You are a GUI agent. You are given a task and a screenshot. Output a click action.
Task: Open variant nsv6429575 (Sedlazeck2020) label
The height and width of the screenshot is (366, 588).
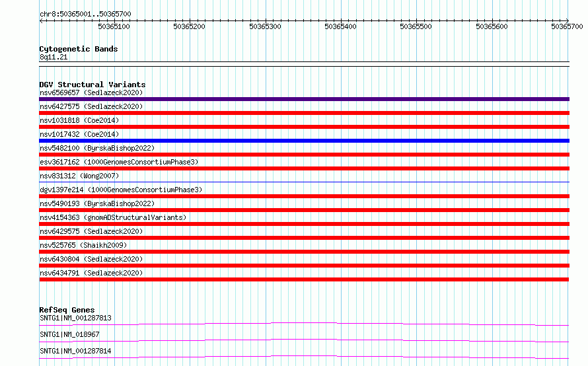[x=91, y=231]
